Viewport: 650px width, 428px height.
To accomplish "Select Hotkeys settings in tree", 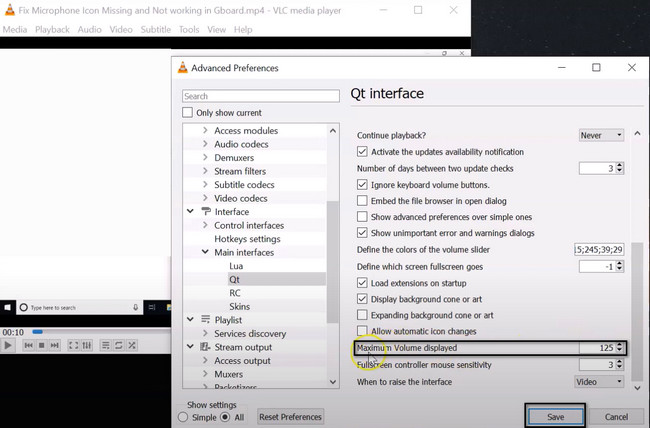I will [247, 238].
